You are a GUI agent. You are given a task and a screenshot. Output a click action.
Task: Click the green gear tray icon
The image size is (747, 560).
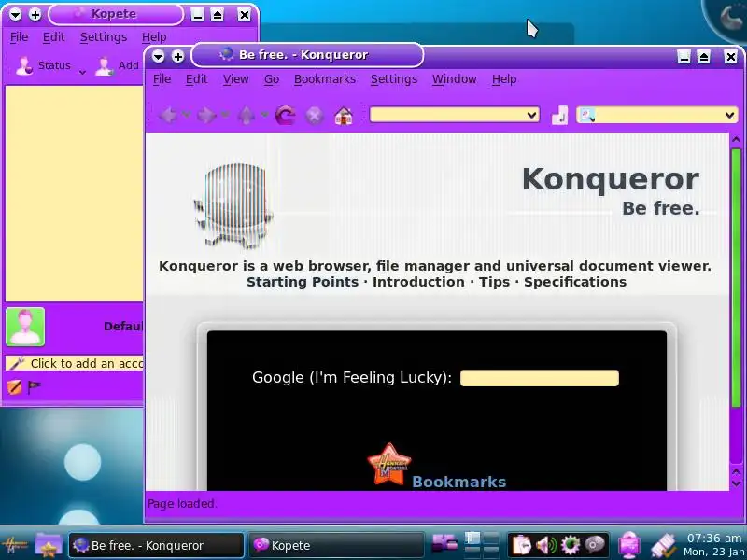[x=571, y=544]
